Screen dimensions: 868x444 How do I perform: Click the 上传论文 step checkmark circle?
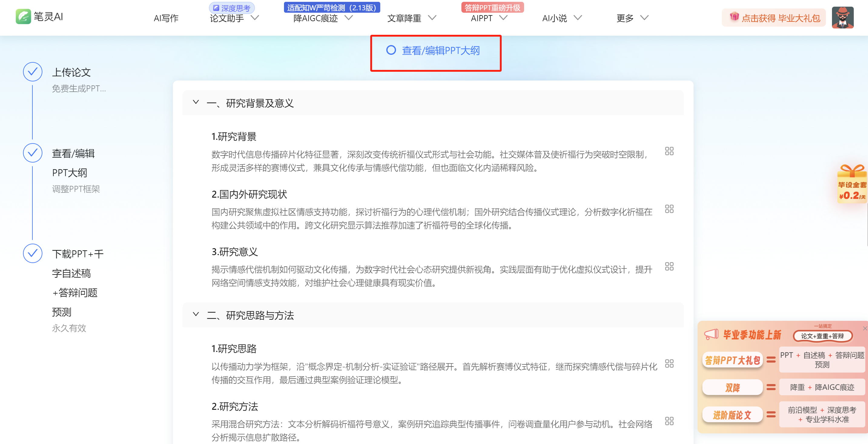[32, 72]
